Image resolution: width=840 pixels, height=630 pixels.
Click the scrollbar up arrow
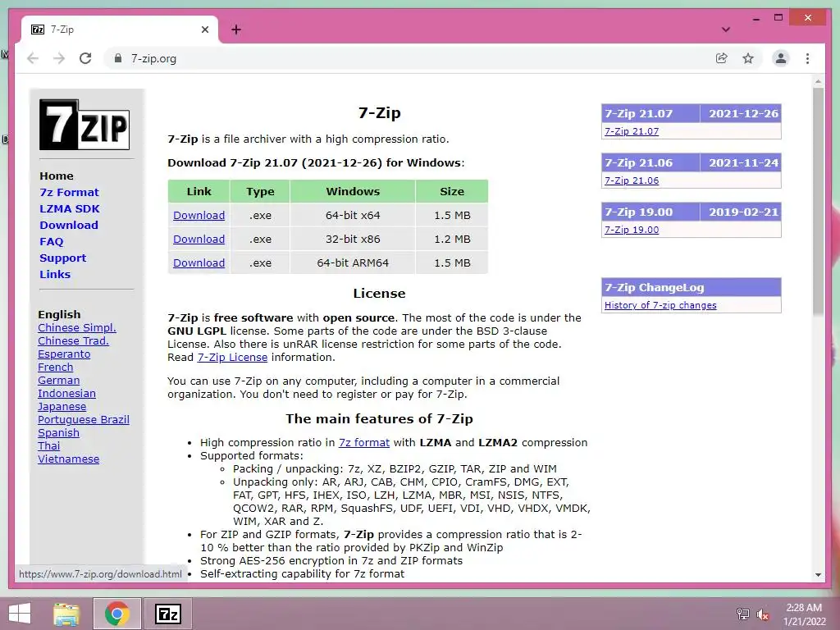coord(818,82)
